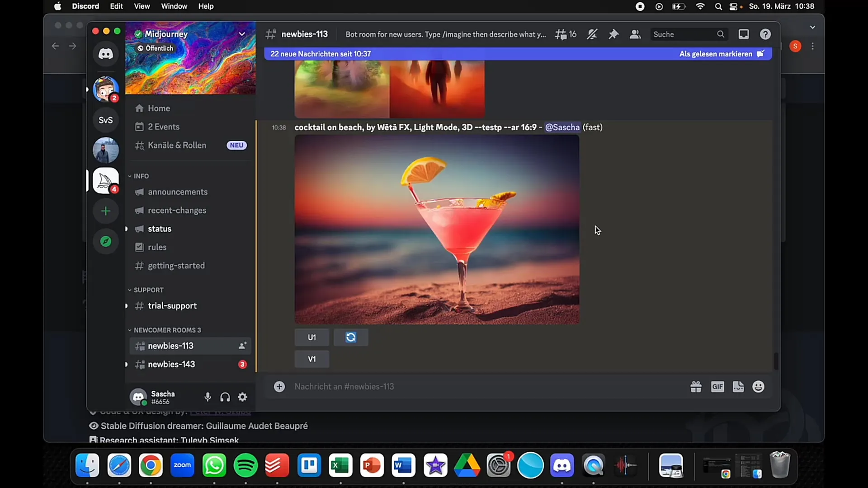Open 2 Events in sidebar
The height and width of the screenshot is (488, 868).
coord(190,127)
